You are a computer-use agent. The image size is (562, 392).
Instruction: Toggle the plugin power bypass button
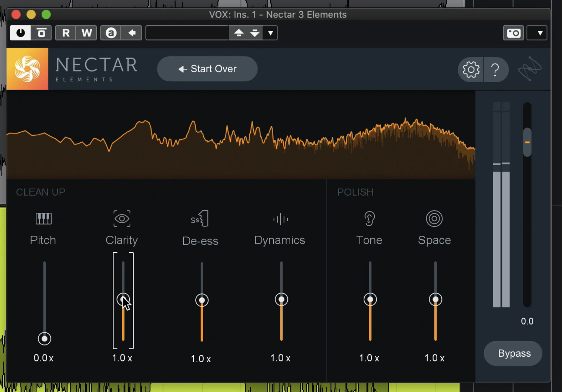click(20, 33)
